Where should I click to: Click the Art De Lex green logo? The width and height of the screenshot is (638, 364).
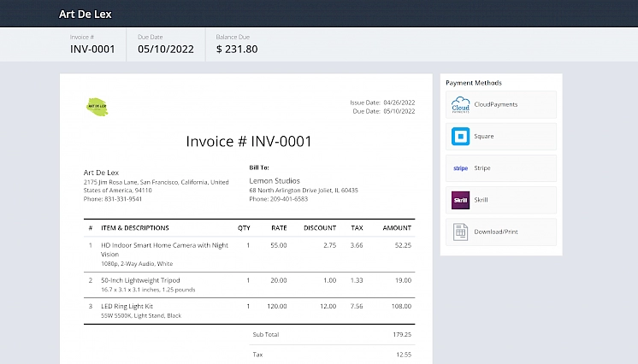(97, 107)
